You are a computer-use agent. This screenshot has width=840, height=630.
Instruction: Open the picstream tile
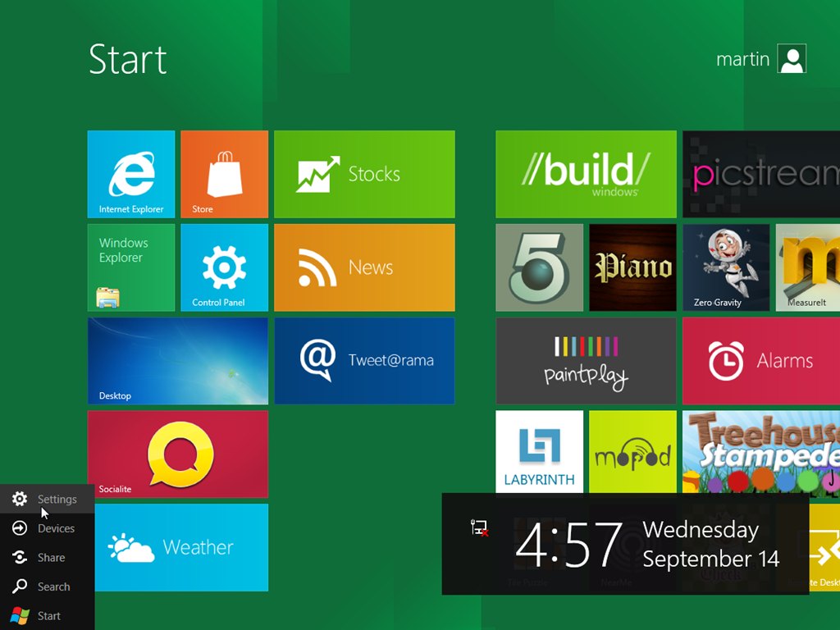pos(761,174)
